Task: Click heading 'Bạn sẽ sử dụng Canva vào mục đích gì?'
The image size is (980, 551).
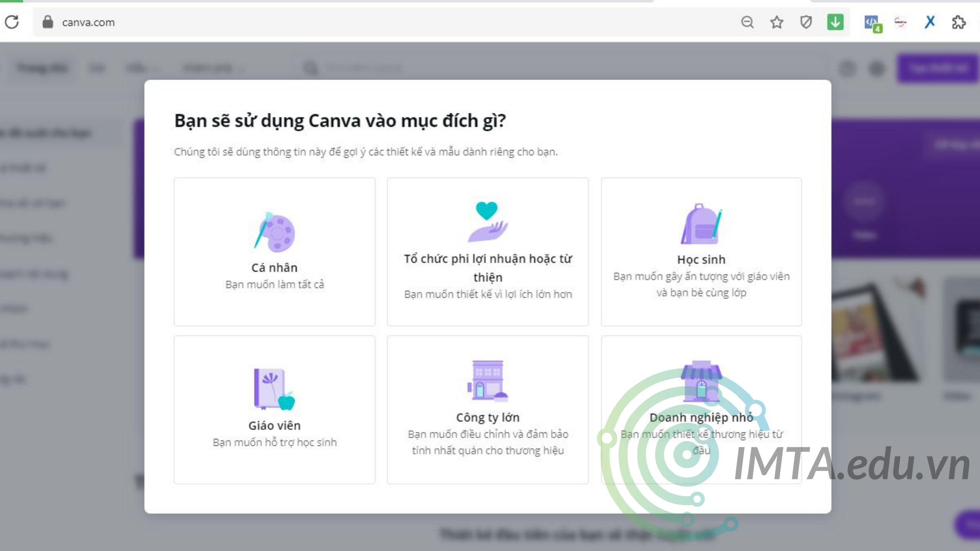Action: click(x=340, y=121)
